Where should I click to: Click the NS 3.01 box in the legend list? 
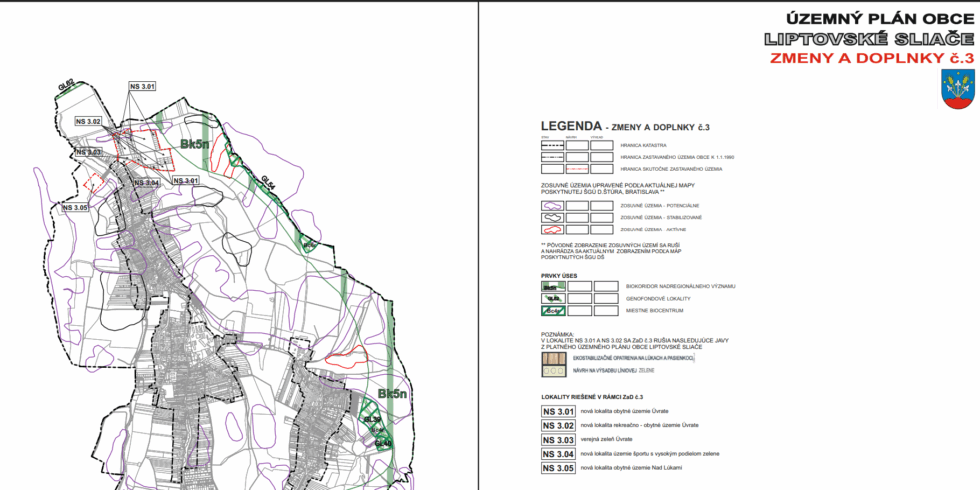557,412
